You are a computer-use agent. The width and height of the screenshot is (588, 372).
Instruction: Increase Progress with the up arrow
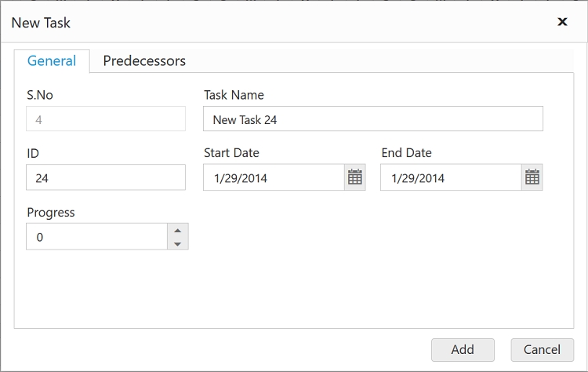point(178,230)
